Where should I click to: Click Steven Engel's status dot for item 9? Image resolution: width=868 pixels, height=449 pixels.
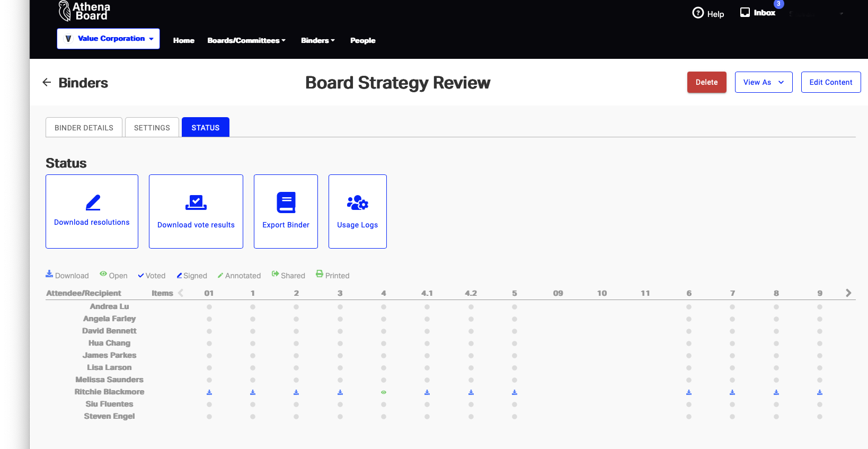[x=820, y=417]
